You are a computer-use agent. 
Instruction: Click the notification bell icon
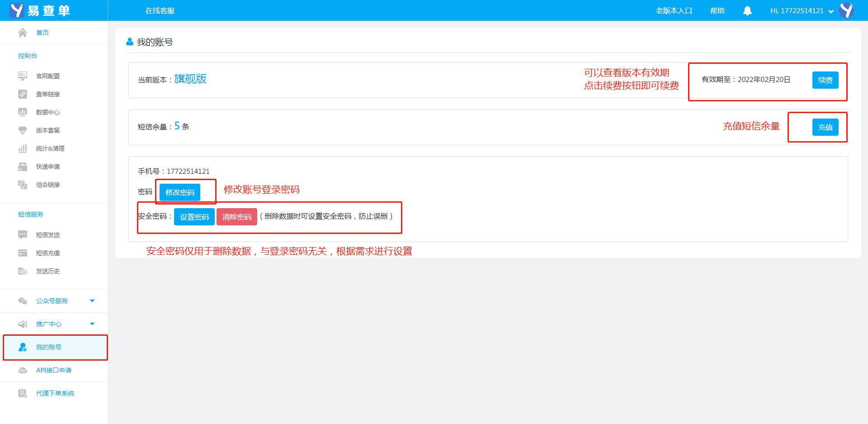click(747, 11)
